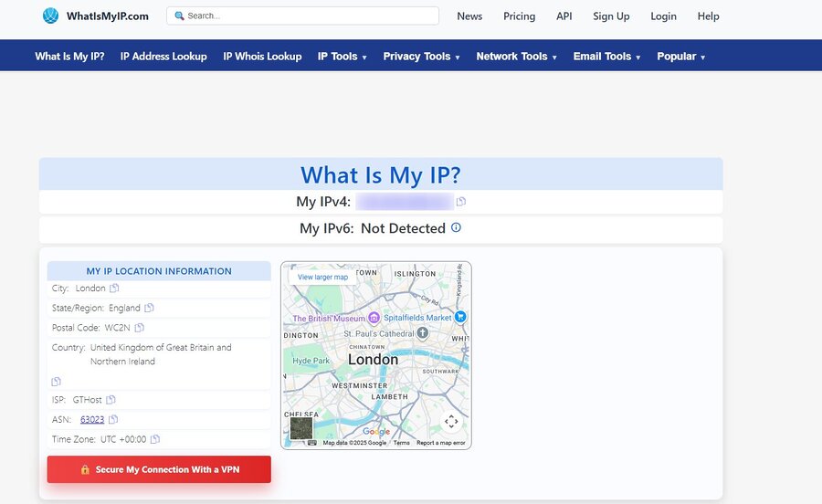Go to IP Whois Lookup page
This screenshot has height=504, width=822.
pos(262,57)
